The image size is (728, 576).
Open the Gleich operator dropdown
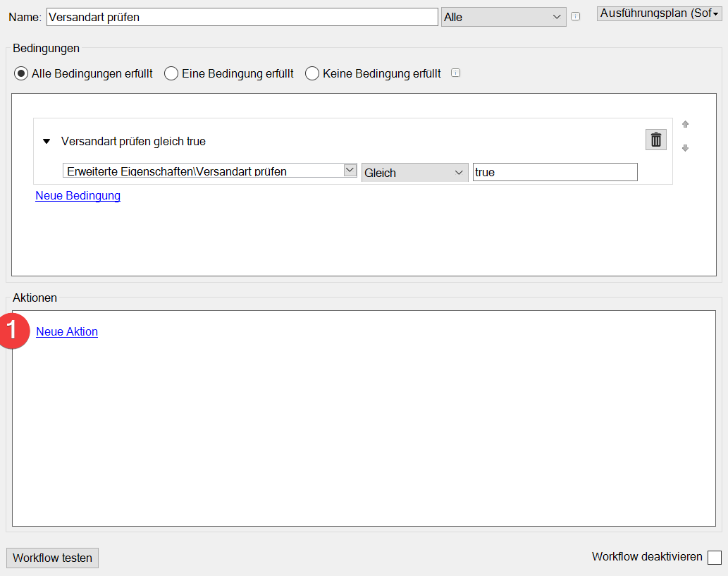click(414, 173)
